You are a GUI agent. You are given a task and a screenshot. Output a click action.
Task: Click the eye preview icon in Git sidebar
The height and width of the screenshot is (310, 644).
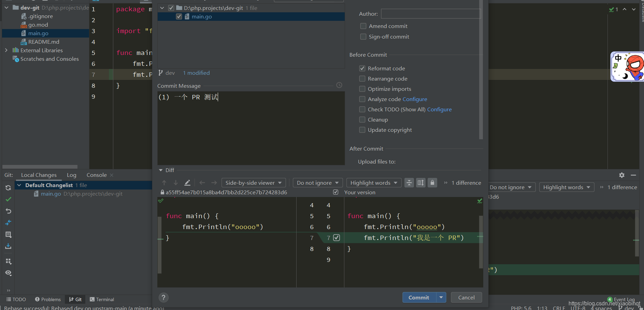pos(8,273)
